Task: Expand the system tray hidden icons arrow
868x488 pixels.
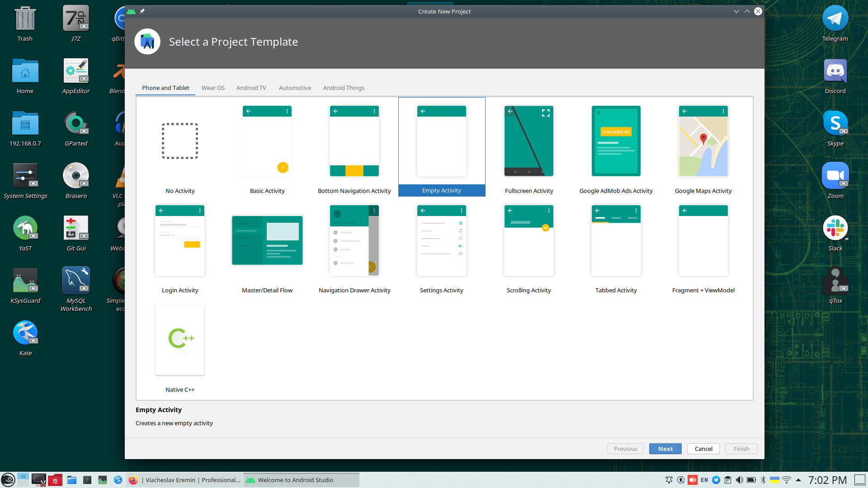Action: [798, 480]
